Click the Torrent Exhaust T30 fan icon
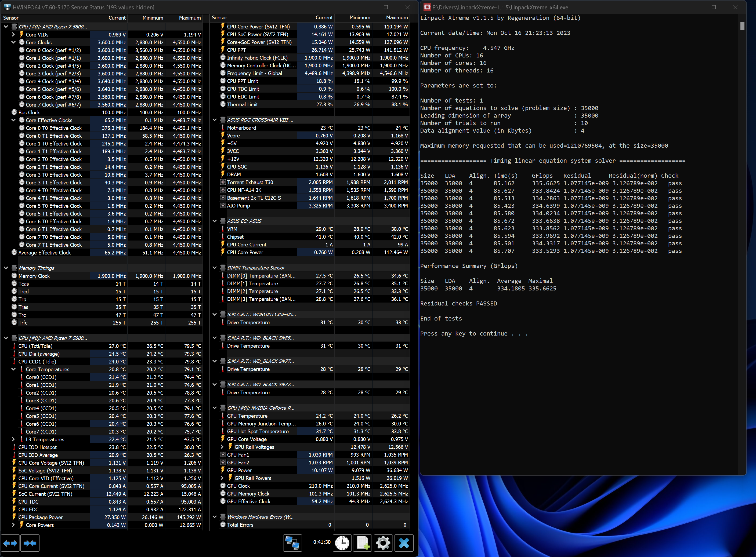Screen dimensions: 756x557 pos(223,182)
